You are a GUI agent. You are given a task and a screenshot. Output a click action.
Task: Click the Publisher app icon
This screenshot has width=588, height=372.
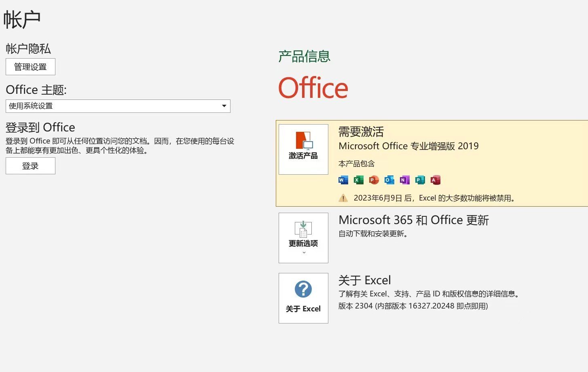pos(420,180)
